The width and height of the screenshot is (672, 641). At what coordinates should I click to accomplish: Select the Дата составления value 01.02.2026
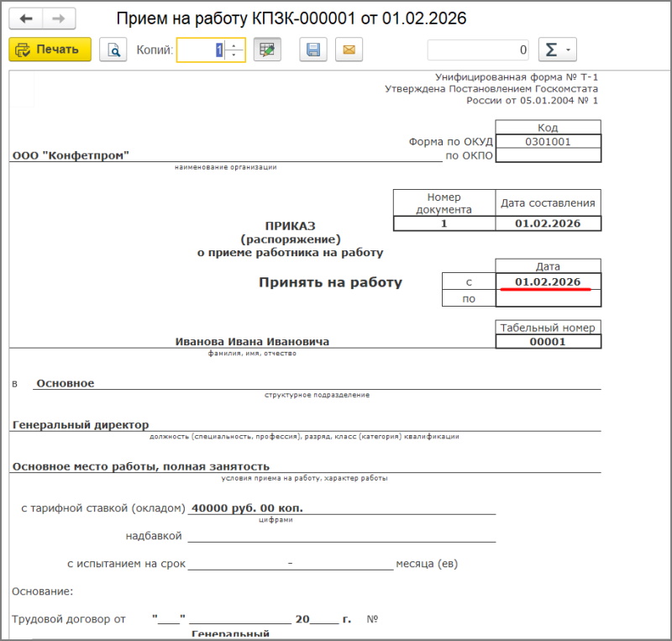click(548, 223)
